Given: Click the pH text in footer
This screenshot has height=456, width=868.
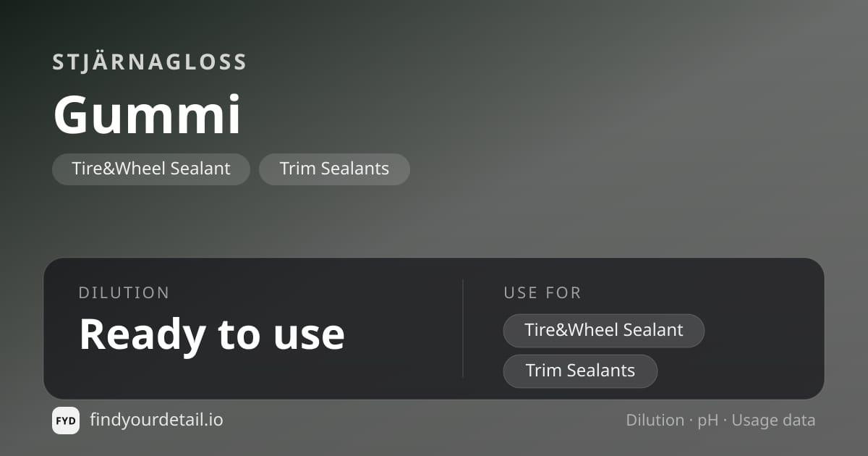Looking at the screenshot, I should (x=707, y=421).
